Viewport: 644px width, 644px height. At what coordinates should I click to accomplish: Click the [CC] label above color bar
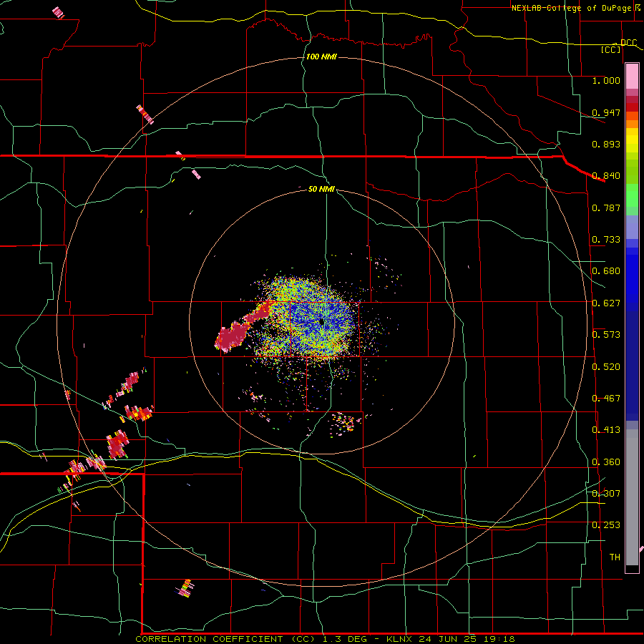point(611,49)
